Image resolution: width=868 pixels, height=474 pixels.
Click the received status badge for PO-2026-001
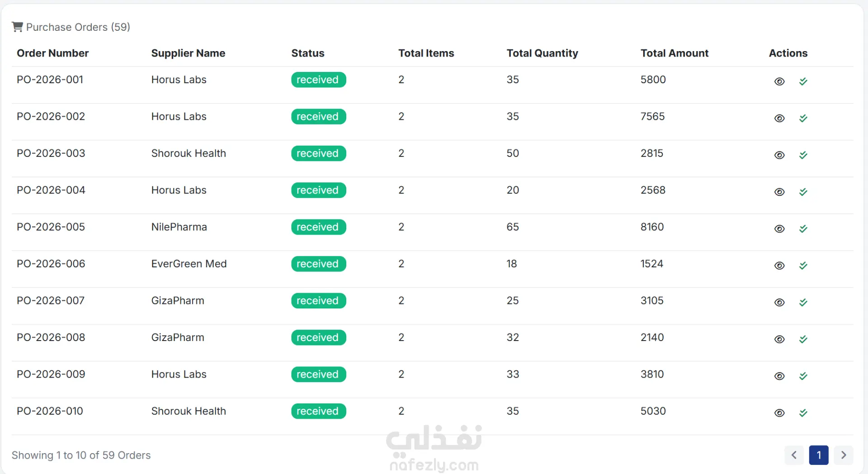click(x=318, y=80)
